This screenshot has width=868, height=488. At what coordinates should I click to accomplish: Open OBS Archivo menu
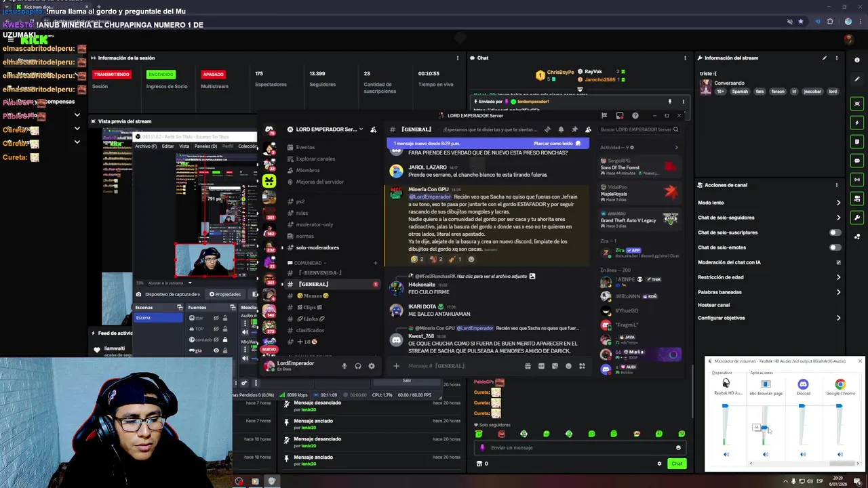tap(146, 146)
